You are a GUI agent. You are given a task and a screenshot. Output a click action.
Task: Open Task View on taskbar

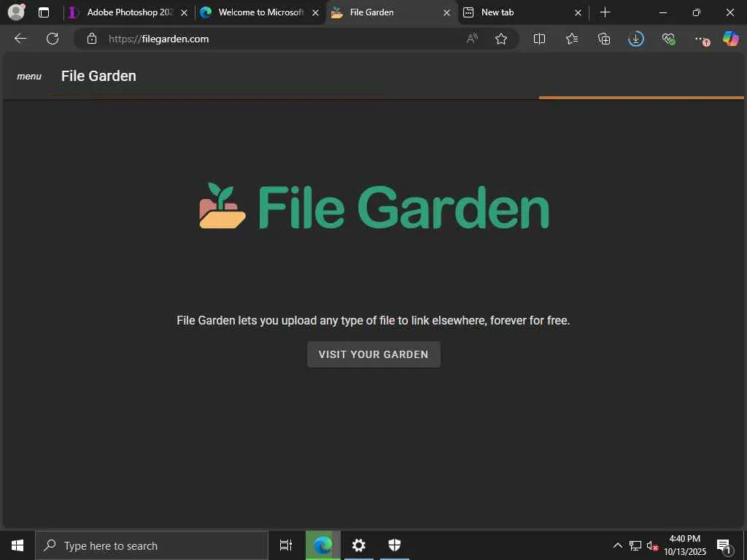point(286,545)
